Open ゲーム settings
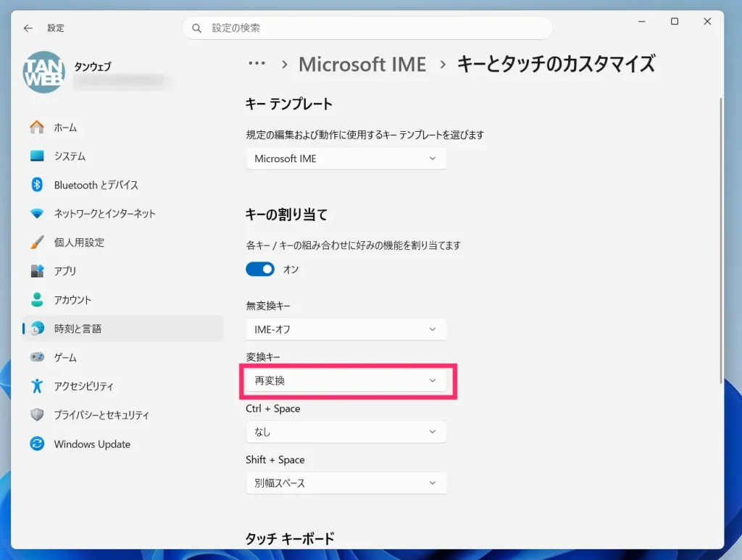The width and height of the screenshot is (742, 560). pyautogui.click(x=122, y=358)
